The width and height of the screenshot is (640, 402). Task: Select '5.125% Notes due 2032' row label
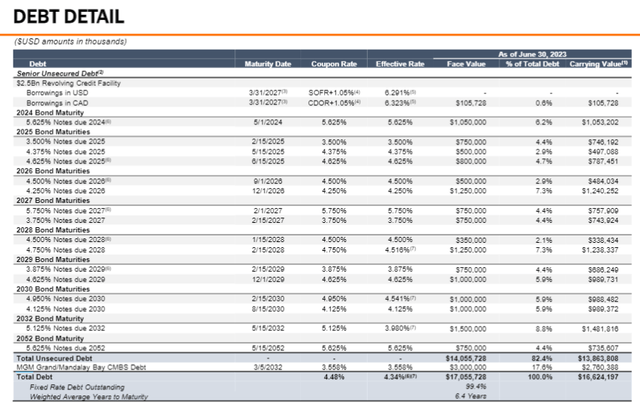[65, 328]
